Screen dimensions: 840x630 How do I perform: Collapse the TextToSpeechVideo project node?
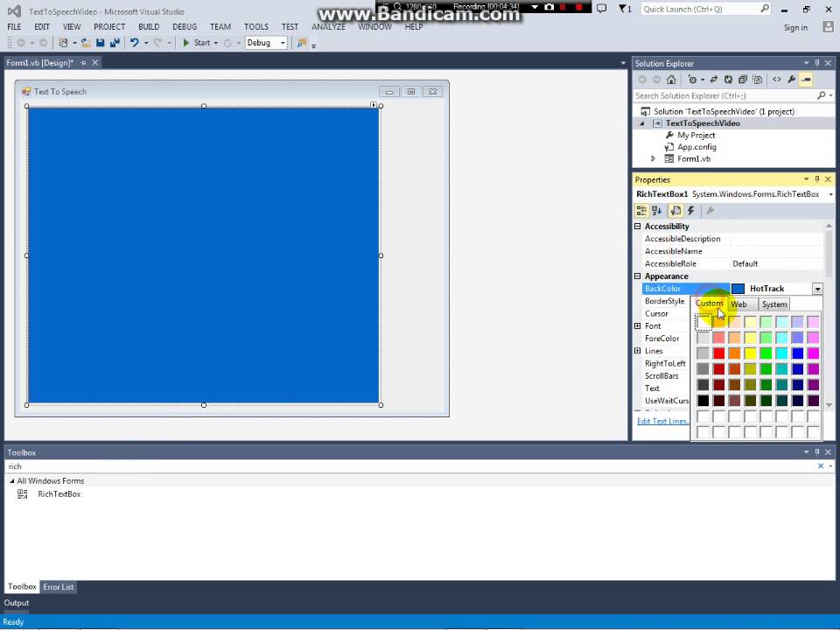(x=642, y=123)
